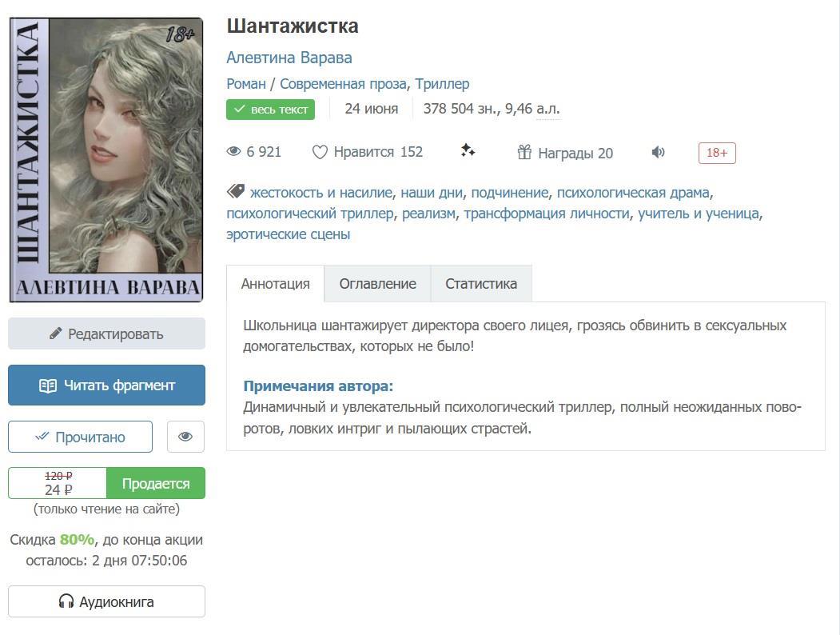Click the Читать фрагмент button
The image size is (840, 635).
click(106, 385)
